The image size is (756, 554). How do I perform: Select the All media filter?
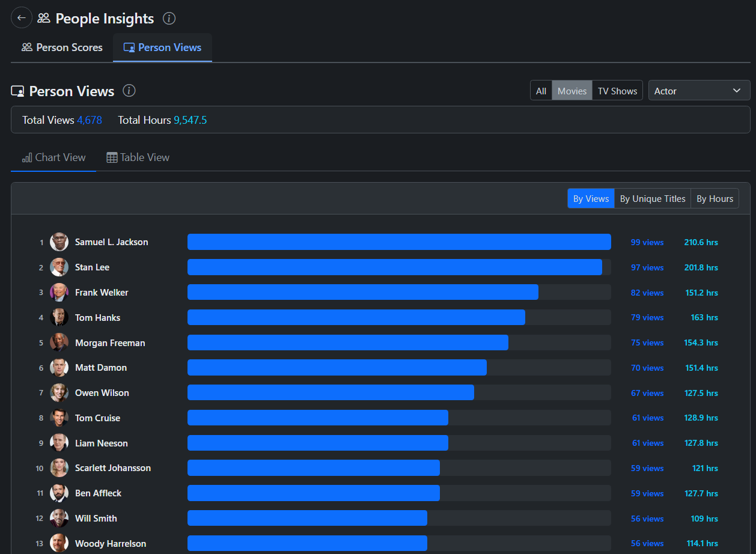(541, 91)
